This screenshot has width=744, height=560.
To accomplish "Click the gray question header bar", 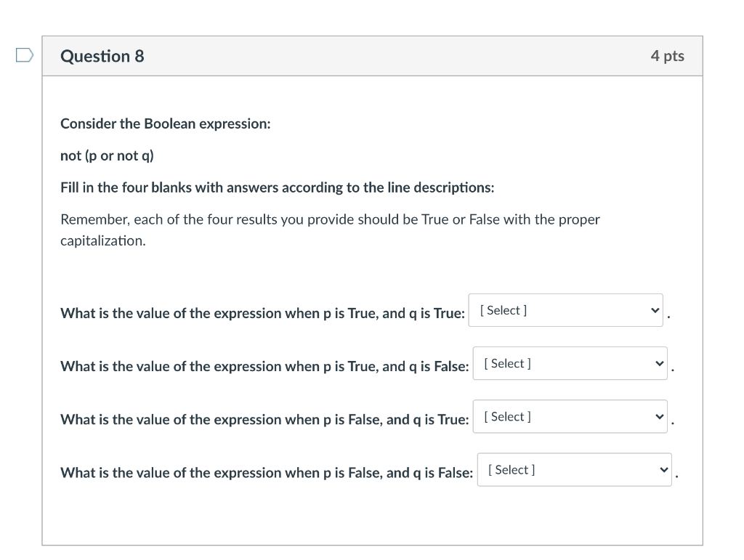I will (x=373, y=55).
